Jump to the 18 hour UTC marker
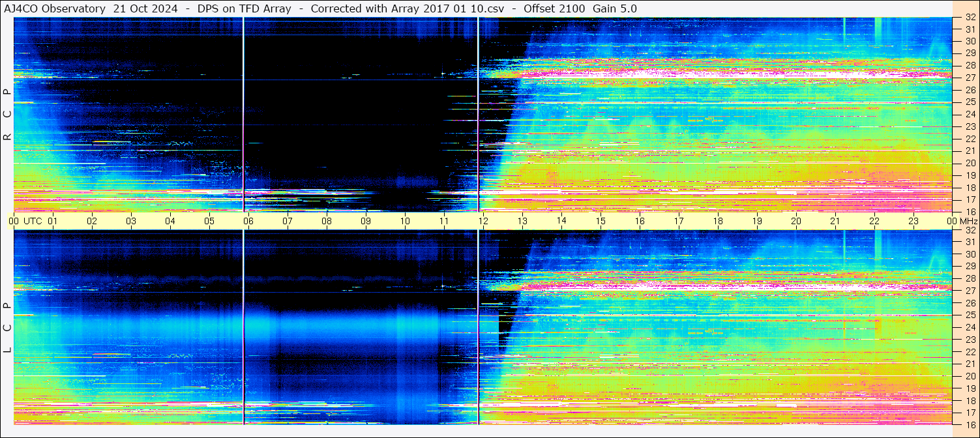 click(x=717, y=221)
